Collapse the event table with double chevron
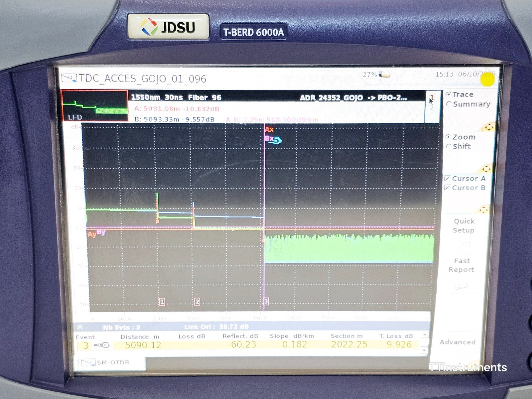 click(x=80, y=328)
